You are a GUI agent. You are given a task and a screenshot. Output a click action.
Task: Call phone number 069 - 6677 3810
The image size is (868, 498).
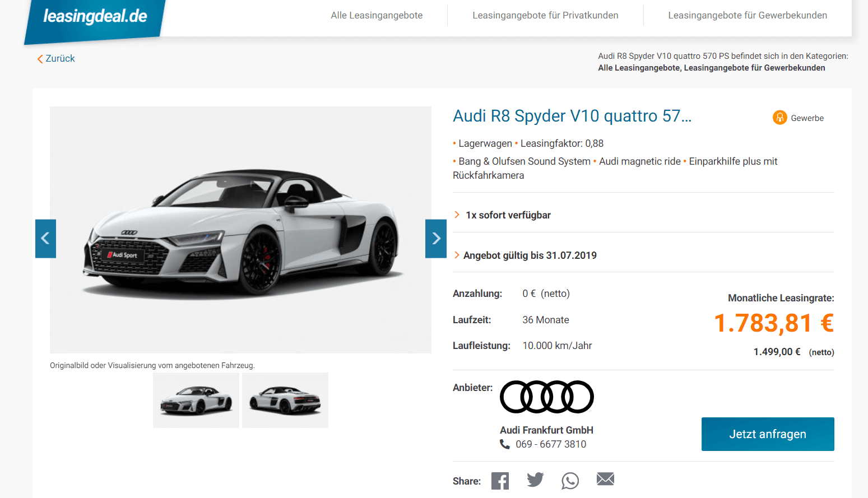pyautogui.click(x=551, y=444)
